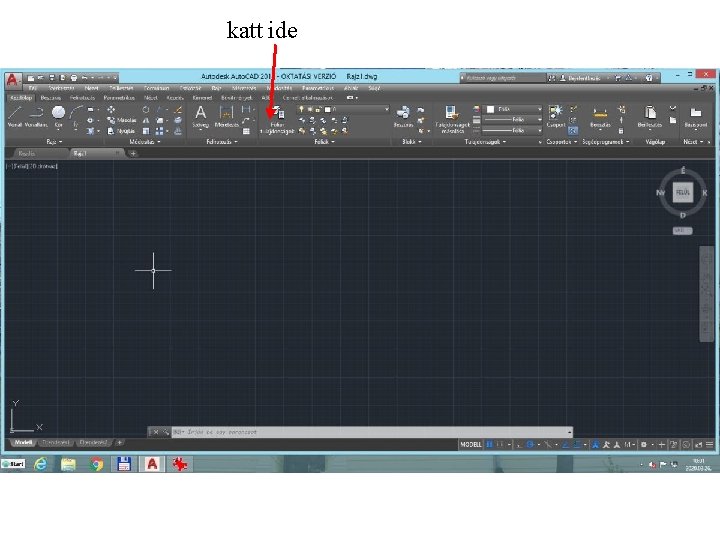Screen dimensions: 720x540
Task: Click the Plot printer icon in quick access toolbar
Action: [73, 78]
